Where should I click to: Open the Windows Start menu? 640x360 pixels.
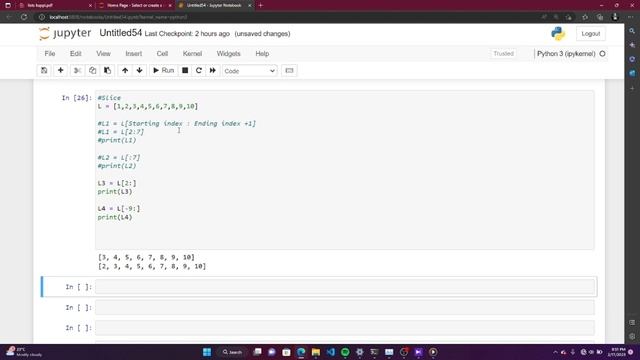pyautogui.click(x=207, y=352)
